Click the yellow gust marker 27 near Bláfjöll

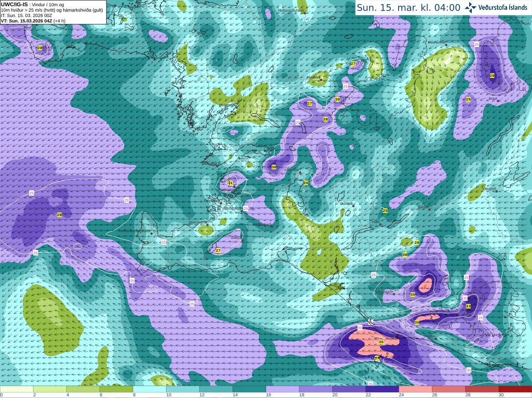click(x=218, y=251)
